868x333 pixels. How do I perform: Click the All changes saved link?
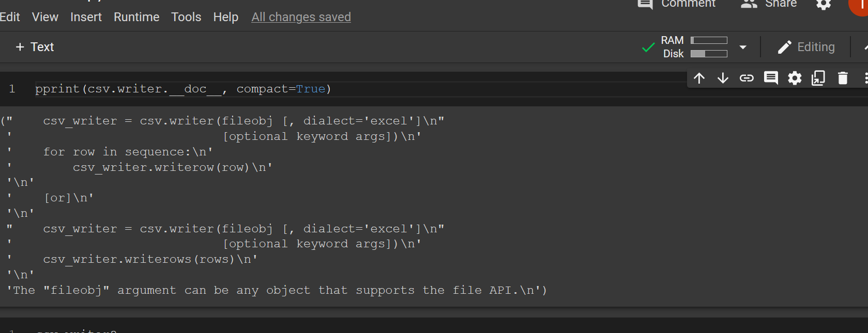point(301,17)
